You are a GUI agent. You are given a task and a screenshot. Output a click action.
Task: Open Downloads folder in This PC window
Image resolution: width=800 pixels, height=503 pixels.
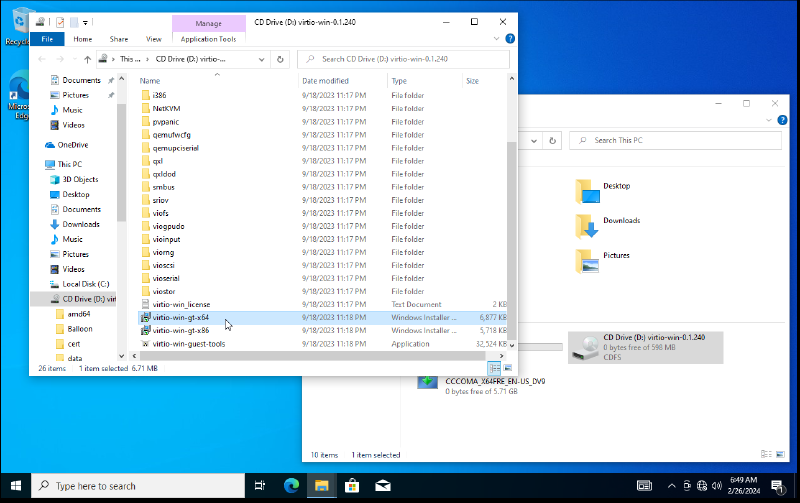click(x=621, y=221)
